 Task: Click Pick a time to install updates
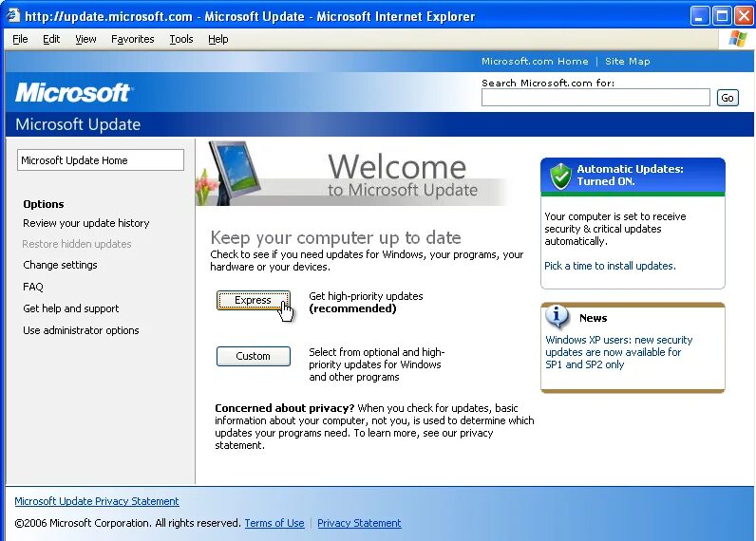pos(610,266)
